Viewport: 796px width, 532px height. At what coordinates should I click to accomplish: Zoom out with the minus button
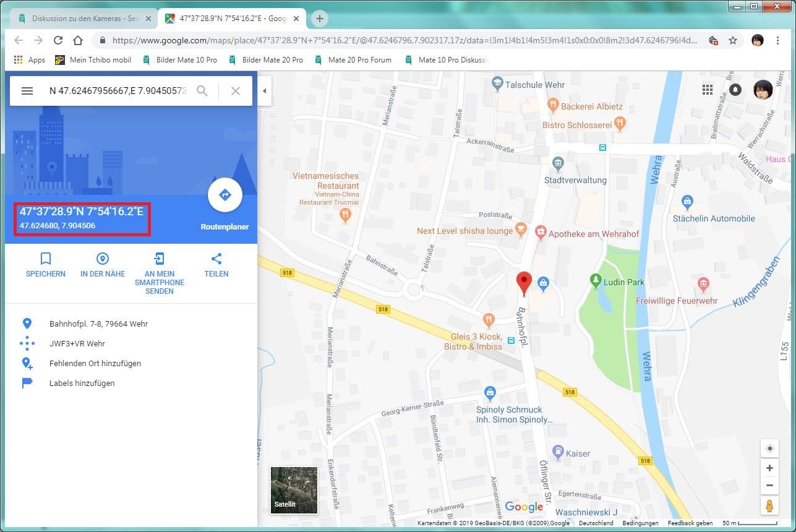pyautogui.click(x=769, y=485)
